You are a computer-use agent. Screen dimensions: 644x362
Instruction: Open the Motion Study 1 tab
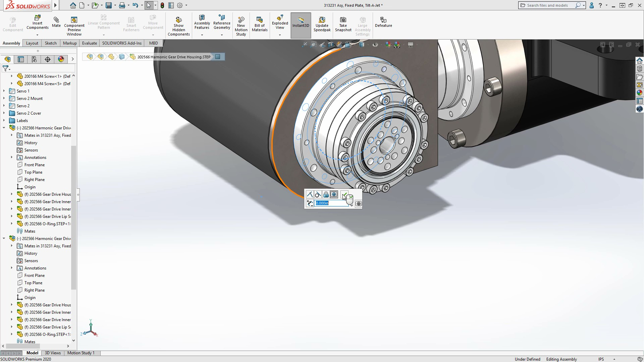(81, 353)
